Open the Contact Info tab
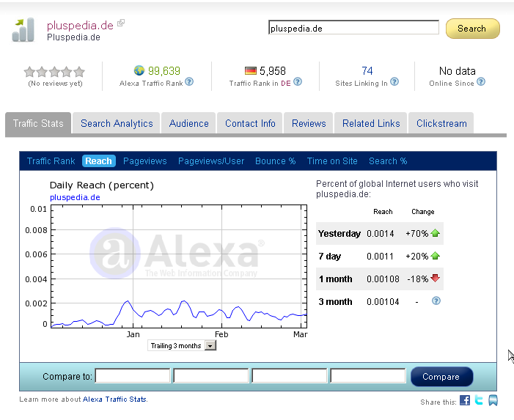The image size is (514, 420). click(250, 123)
